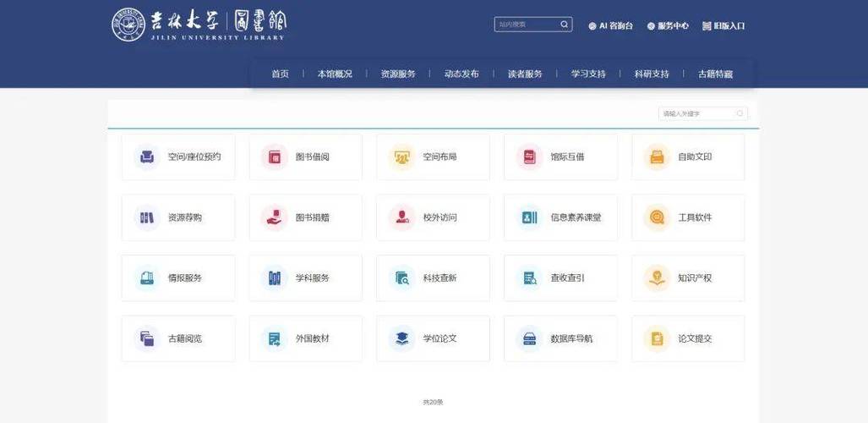Click the 论文提交 document icon

(657, 338)
